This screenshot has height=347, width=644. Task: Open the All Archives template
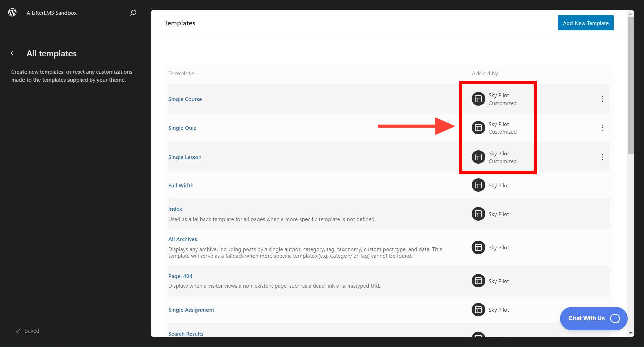(182, 239)
